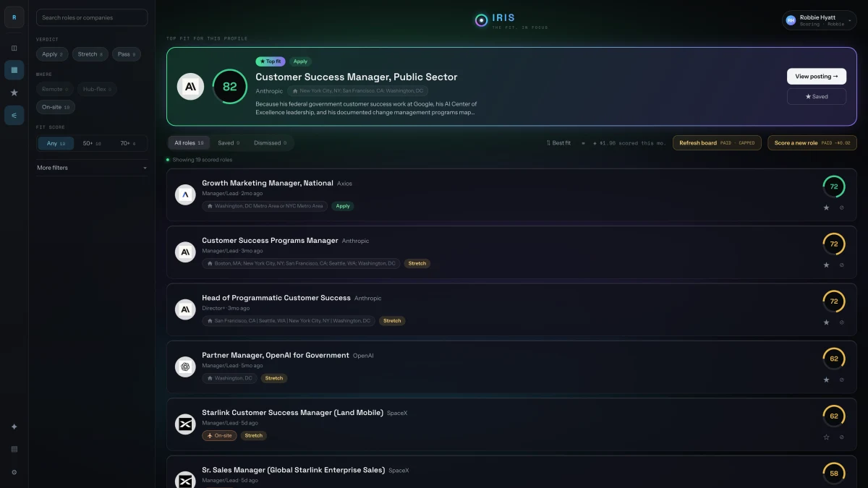Open the sparkle icon in bottom sidebar
868x488 pixels.
pos(14,427)
